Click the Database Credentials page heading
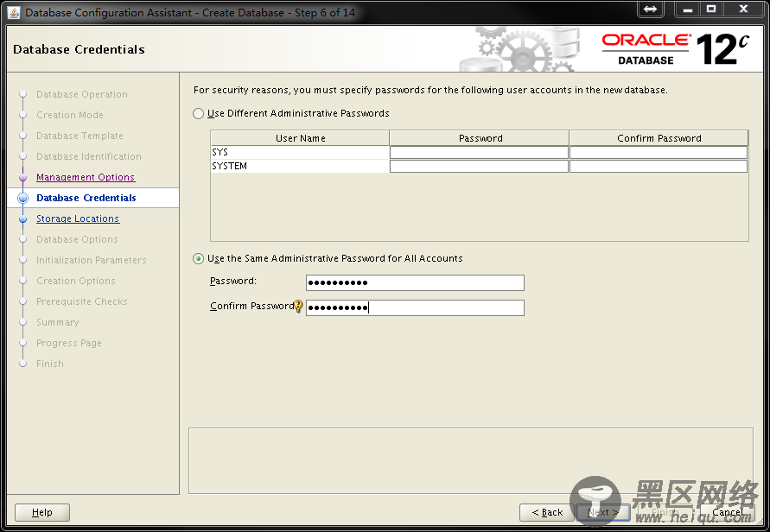770x532 pixels. click(79, 49)
